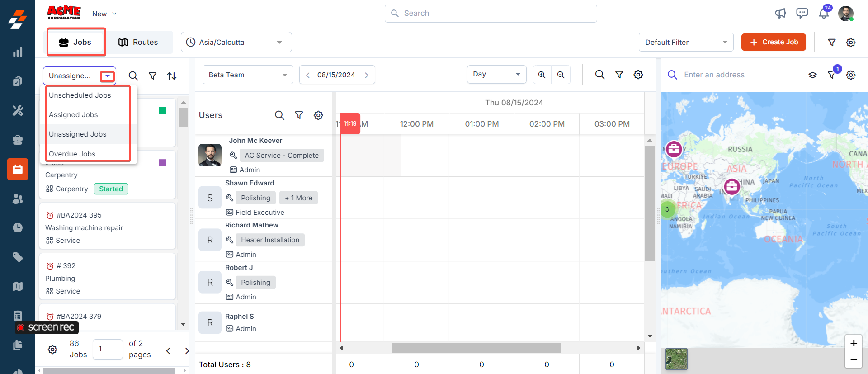Screen dimensions: 868x374
Task: Open job card #BA2024 395
Action: click(108, 226)
